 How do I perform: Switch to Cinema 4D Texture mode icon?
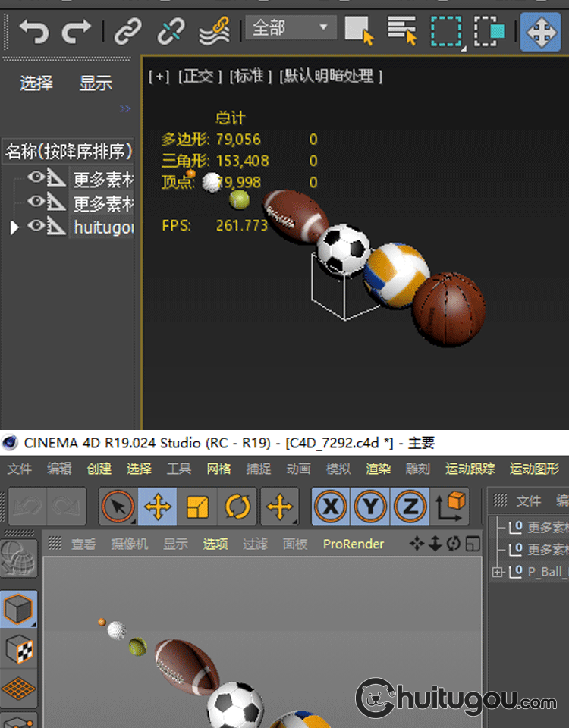pyautogui.click(x=18, y=649)
